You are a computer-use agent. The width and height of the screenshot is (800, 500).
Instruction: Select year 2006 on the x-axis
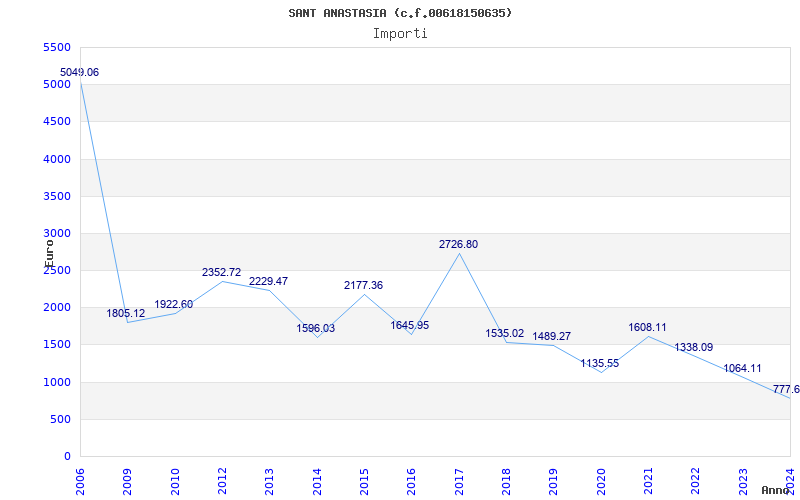coord(81,480)
